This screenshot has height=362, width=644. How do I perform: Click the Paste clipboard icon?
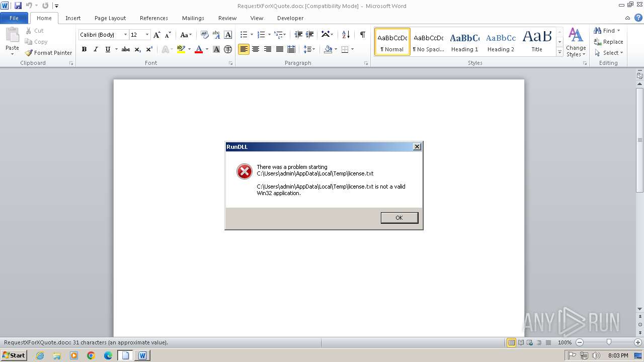[x=12, y=35]
